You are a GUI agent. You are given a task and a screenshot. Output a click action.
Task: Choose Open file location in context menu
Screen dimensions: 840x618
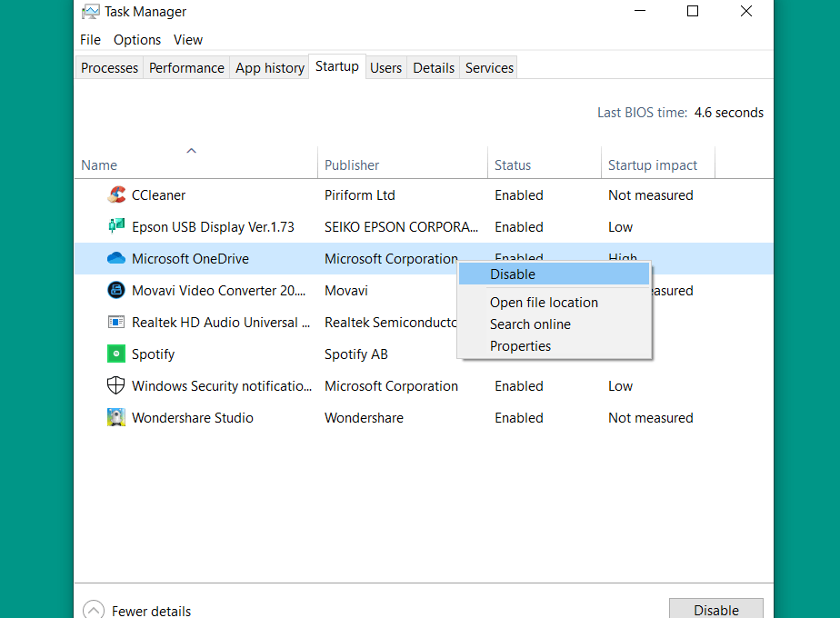pyautogui.click(x=554, y=303)
